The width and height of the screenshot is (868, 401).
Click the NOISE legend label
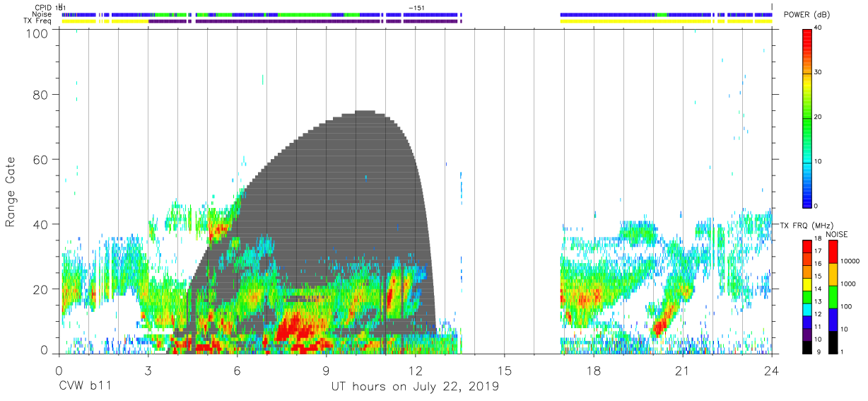click(x=838, y=234)
